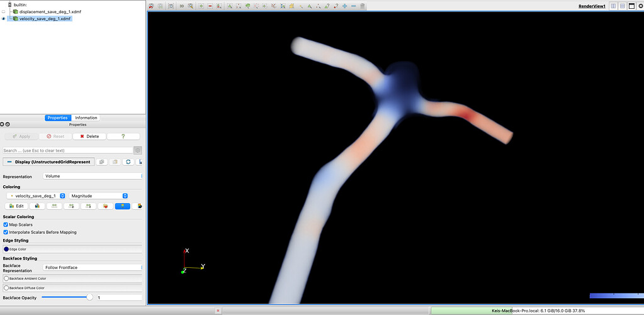Screen dimensions: 644x315
Task: Float the Properties dock panel
Action: coord(8,124)
